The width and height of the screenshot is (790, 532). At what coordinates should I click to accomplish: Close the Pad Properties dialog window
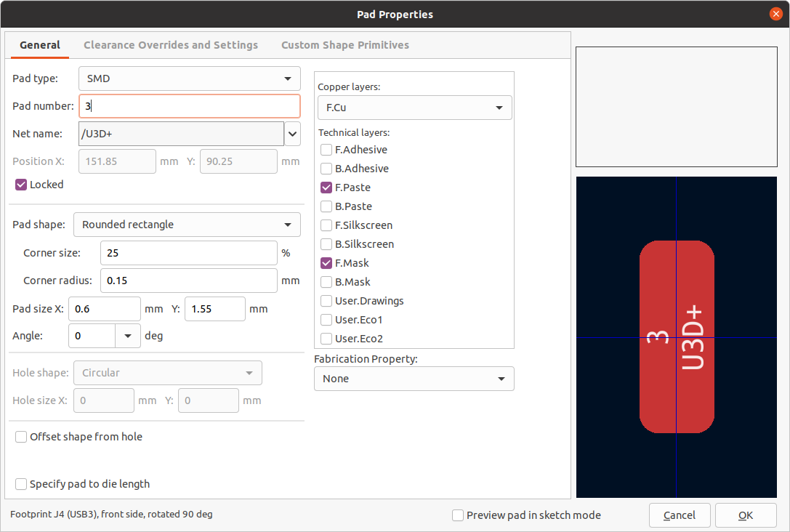[776, 14]
